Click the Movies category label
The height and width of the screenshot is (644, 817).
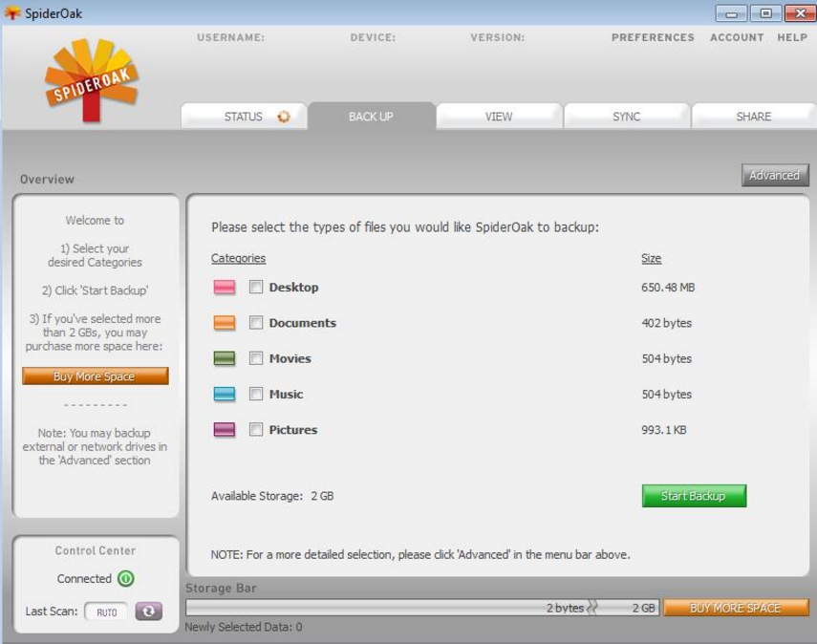(290, 358)
